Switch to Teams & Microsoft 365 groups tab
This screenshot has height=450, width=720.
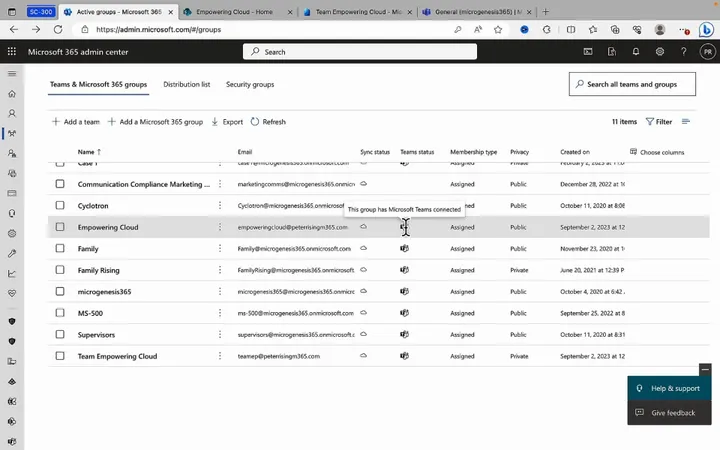pyautogui.click(x=98, y=84)
